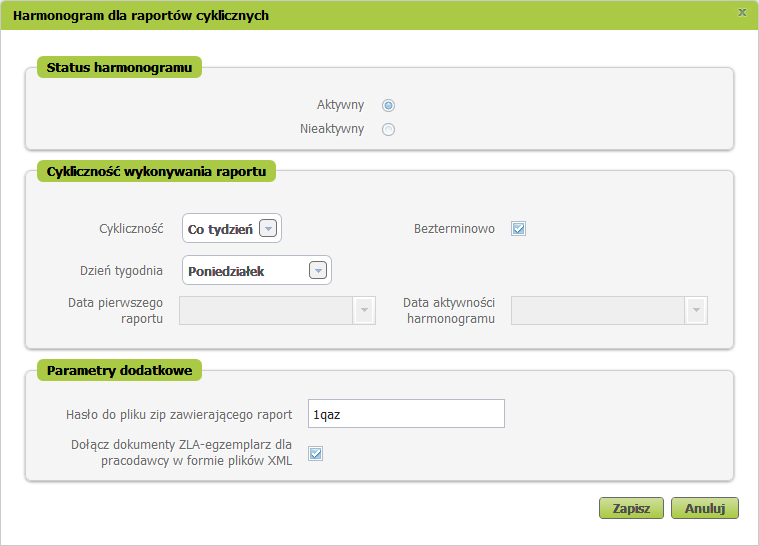
Task: Select the Nieaktywny radio button
Action: [388, 129]
